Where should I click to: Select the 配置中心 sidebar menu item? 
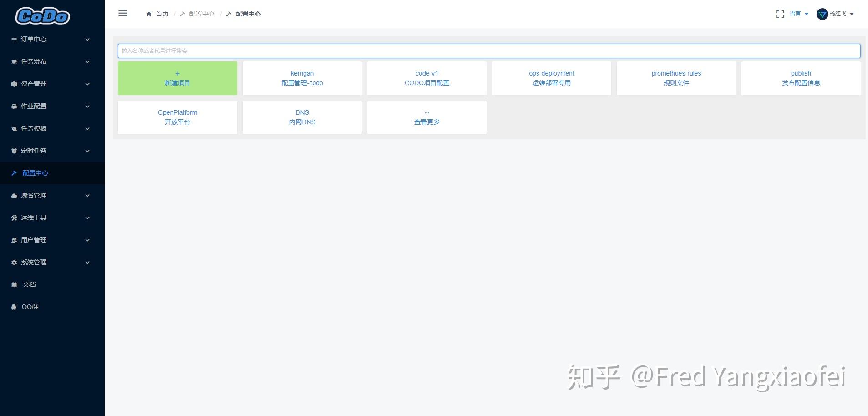click(35, 173)
